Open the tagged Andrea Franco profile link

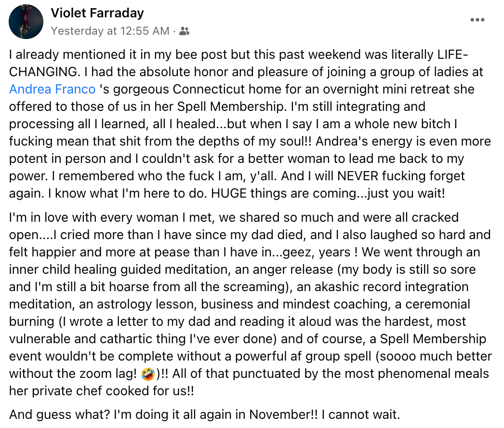53,89
